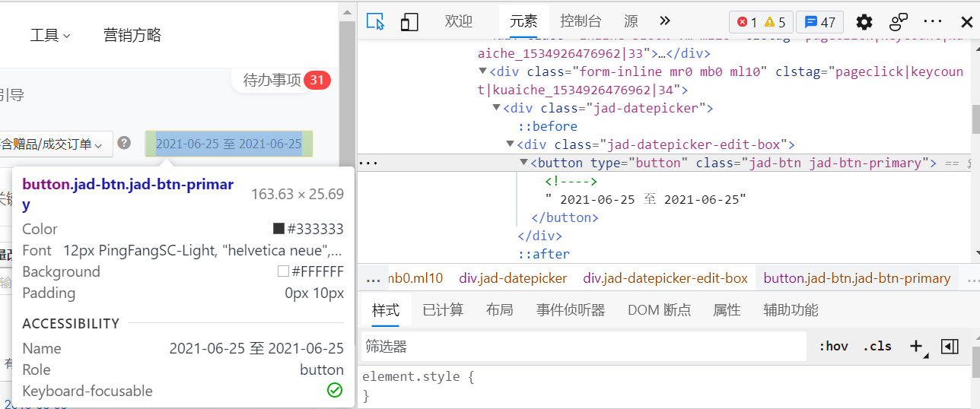
Task: Select the date text node in DOM
Action: (646, 199)
